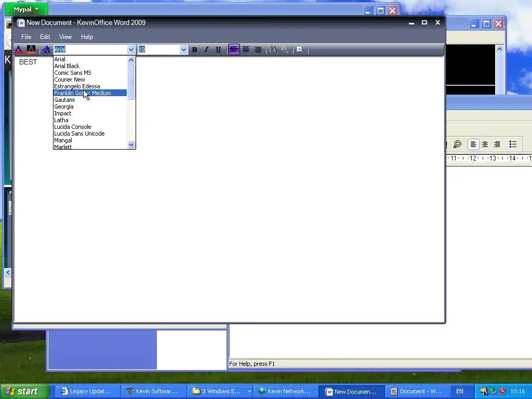Click the second system tray icon
The width and height of the screenshot is (532, 399).
click(494, 392)
